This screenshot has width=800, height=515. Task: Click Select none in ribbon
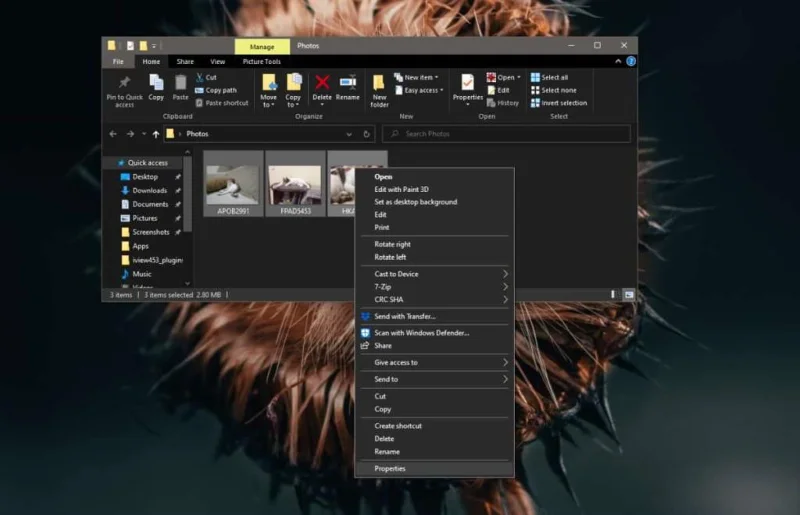pyautogui.click(x=554, y=90)
